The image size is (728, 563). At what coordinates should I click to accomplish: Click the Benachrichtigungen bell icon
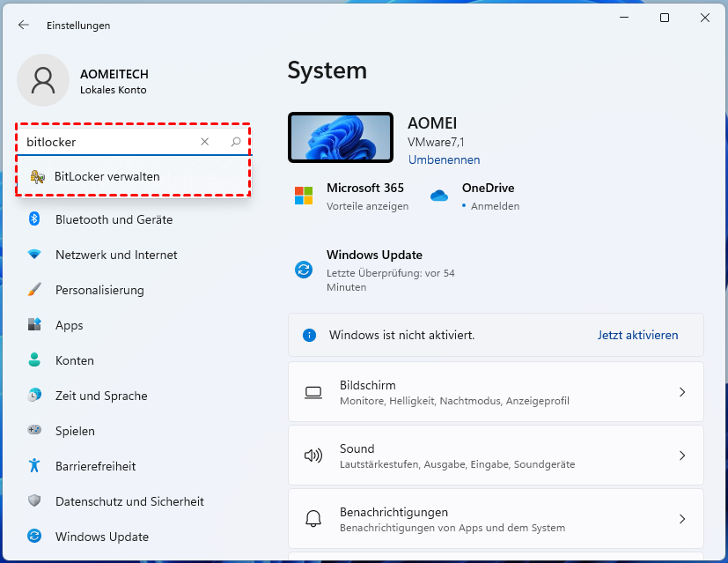coord(313,519)
